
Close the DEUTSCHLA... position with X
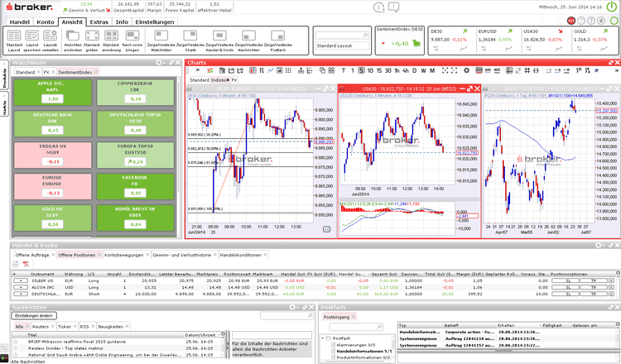tap(612, 294)
